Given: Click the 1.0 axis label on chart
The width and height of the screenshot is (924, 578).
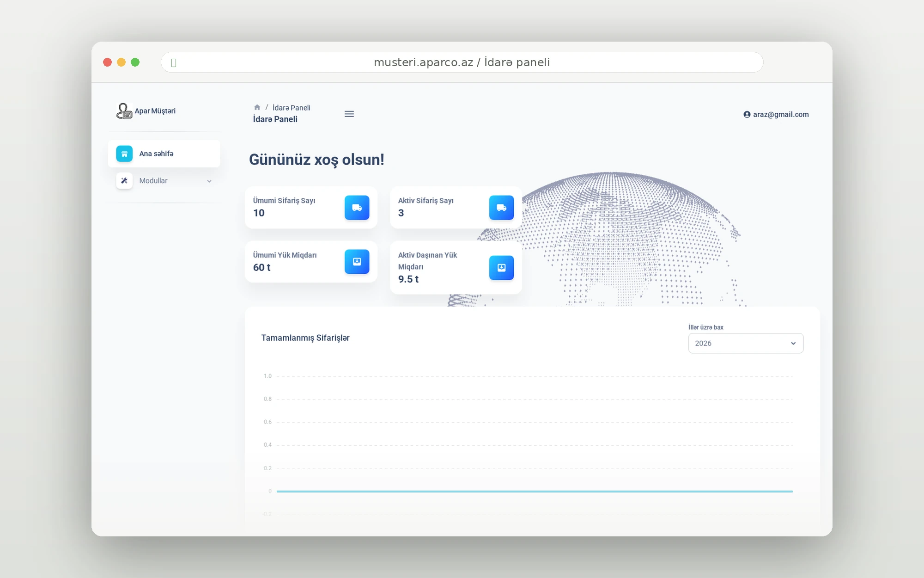Looking at the screenshot, I should pos(268,376).
